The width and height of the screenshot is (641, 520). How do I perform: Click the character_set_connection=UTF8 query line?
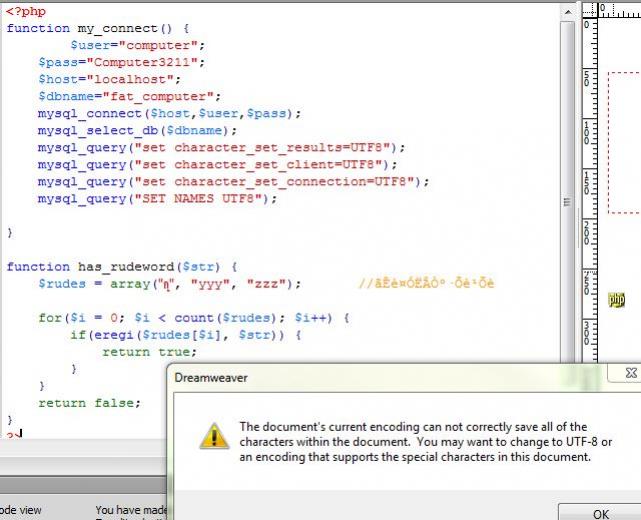click(x=233, y=182)
